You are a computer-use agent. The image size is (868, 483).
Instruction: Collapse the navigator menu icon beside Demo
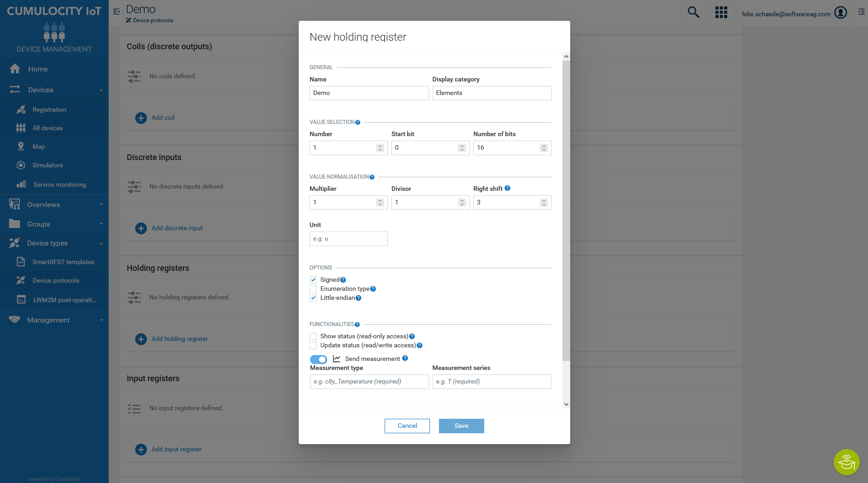click(x=116, y=11)
